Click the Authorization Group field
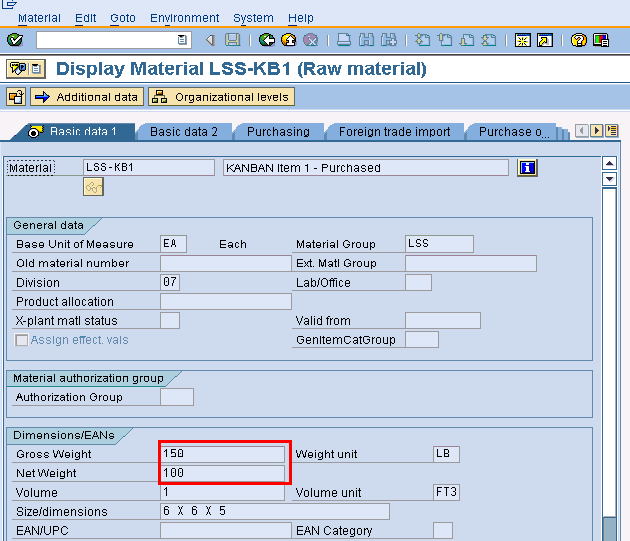The width and height of the screenshot is (630, 541). coord(177,397)
